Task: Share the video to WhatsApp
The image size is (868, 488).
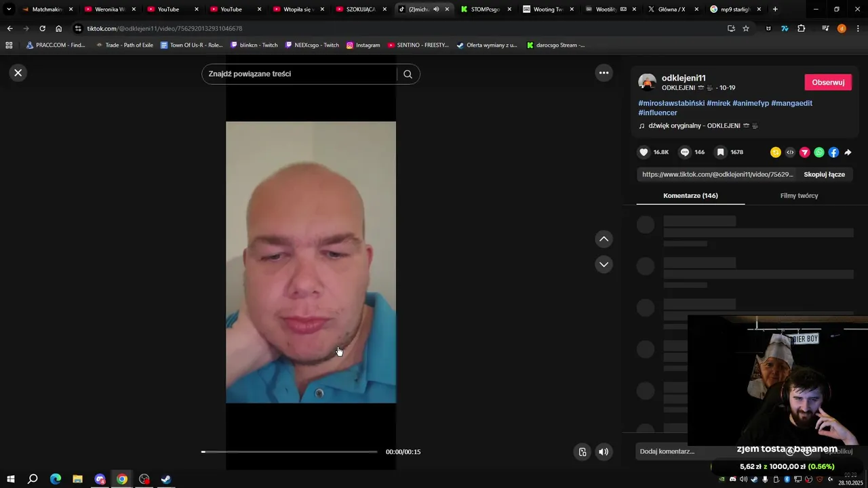Action: [x=819, y=152]
